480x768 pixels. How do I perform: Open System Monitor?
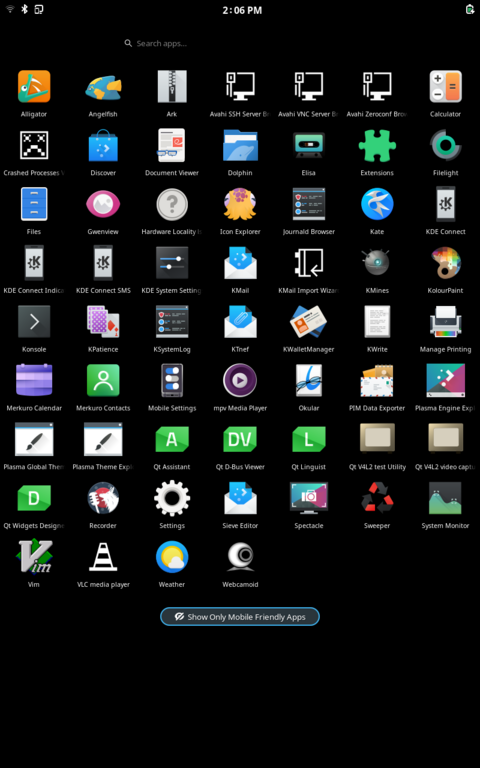(446, 498)
